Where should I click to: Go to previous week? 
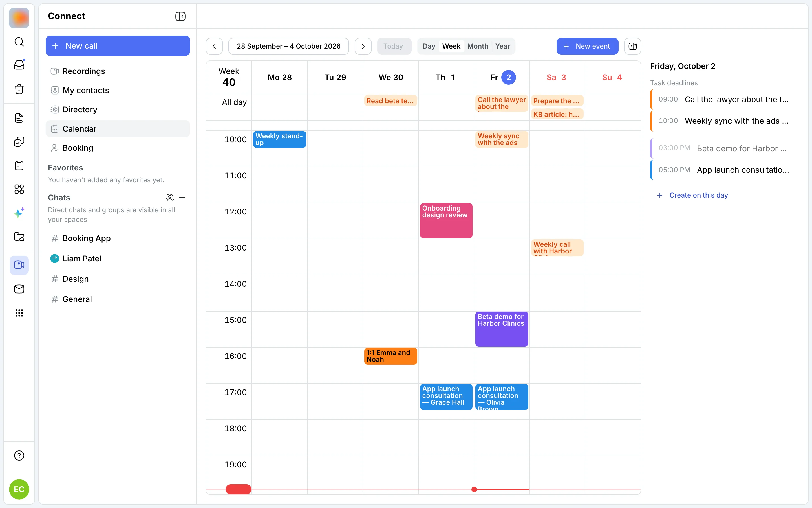(x=214, y=46)
